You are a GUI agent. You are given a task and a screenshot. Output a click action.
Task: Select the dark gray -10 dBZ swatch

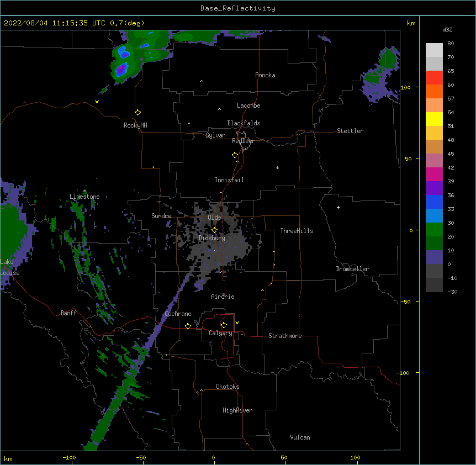(434, 285)
